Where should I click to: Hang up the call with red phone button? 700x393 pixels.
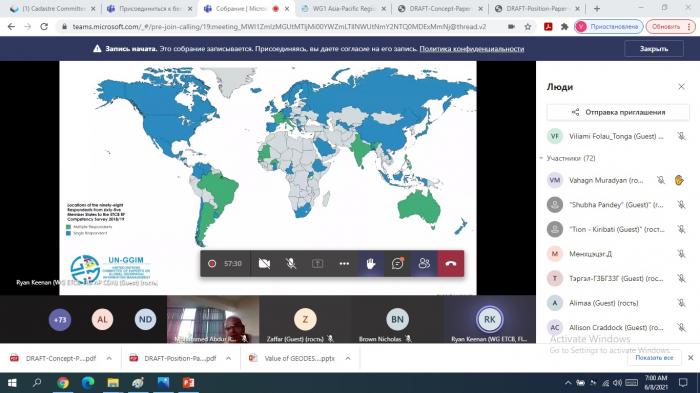tap(450, 263)
